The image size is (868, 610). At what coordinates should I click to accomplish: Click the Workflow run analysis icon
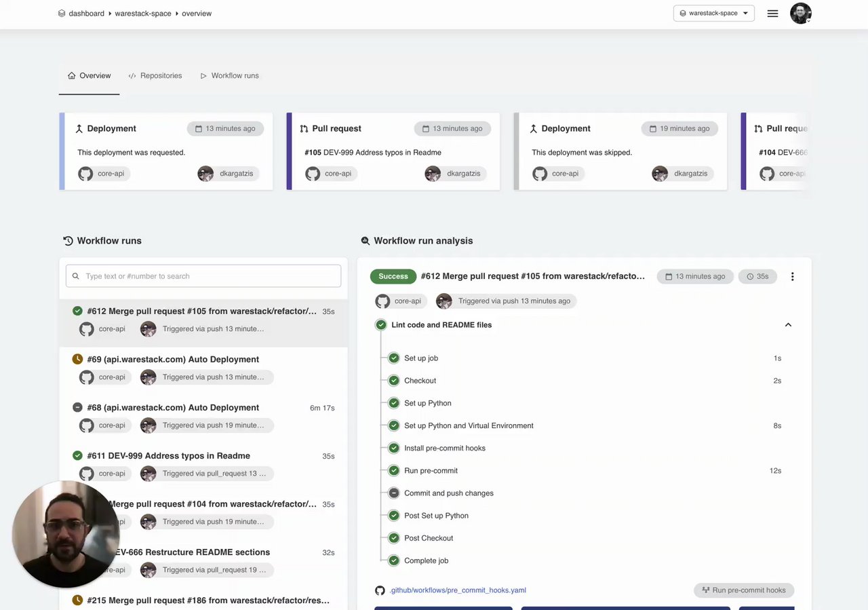pyautogui.click(x=366, y=241)
